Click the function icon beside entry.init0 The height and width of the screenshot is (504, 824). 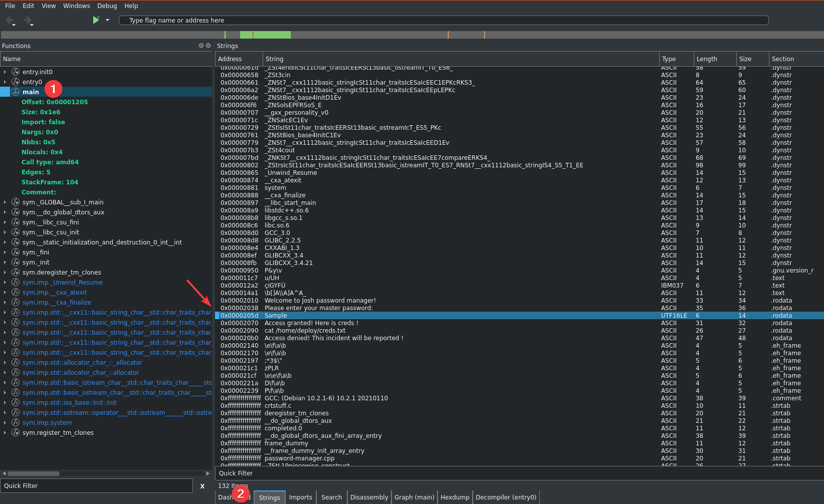[16, 72]
